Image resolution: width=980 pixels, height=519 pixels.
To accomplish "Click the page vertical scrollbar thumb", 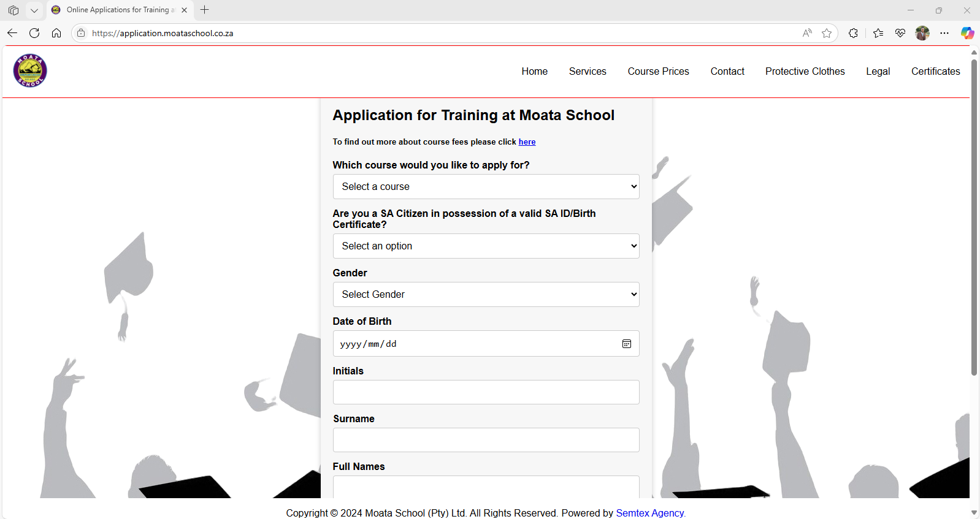I will click(974, 216).
